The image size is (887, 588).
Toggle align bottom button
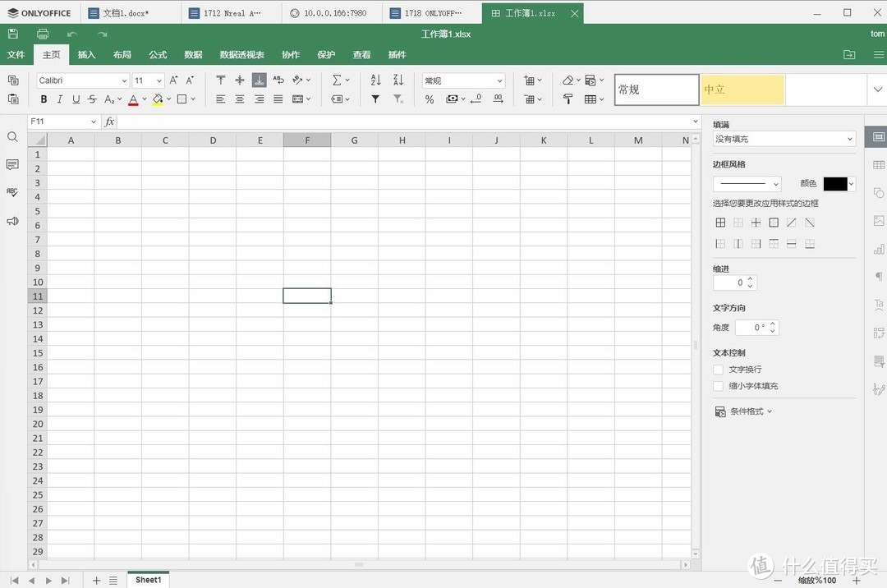click(259, 80)
